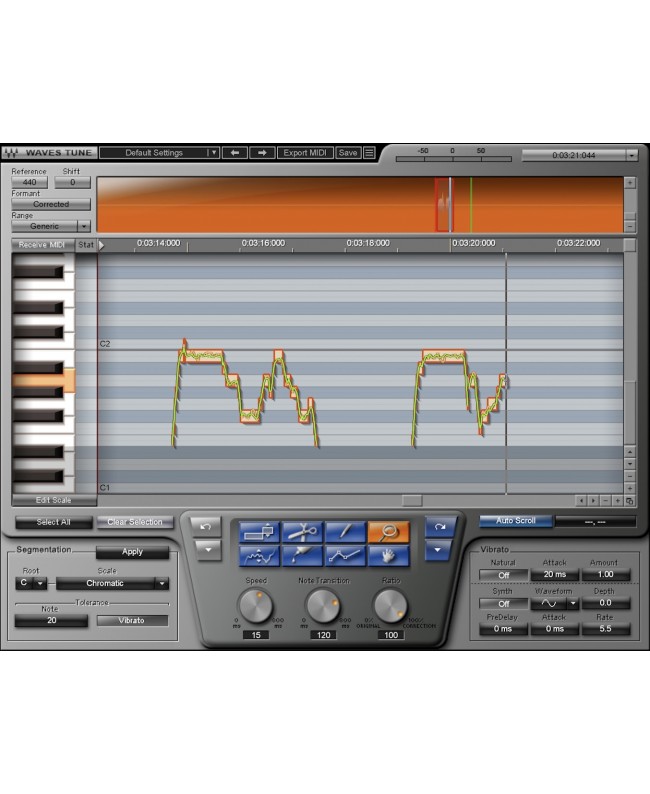Open the vibrato Waveform dropdown
This screenshot has width=650, height=794.
tap(555, 603)
